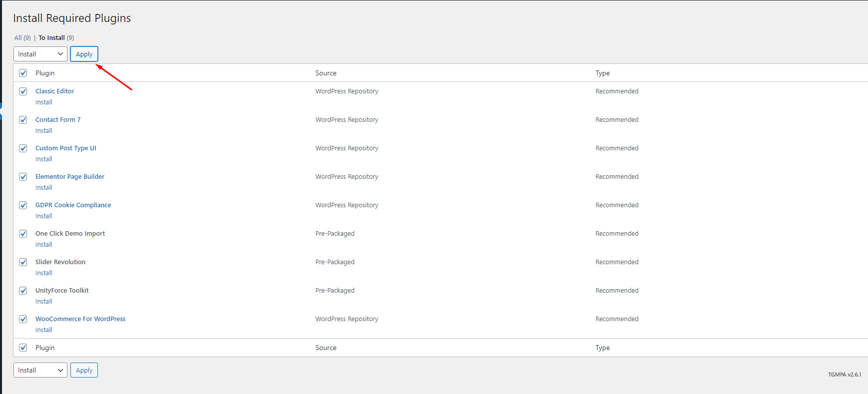The height and width of the screenshot is (394, 868).
Task: Click Pre-Packaged source for One Click Demo Import
Action: pyautogui.click(x=335, y=233)
